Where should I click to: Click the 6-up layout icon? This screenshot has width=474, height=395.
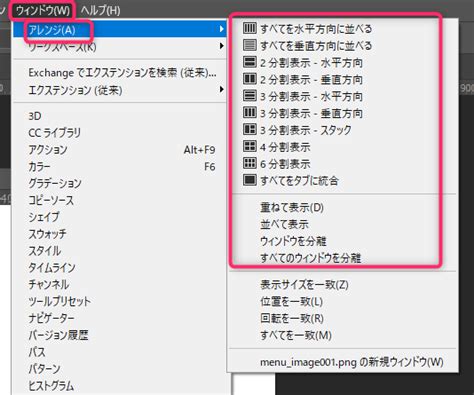pos(250,163)
